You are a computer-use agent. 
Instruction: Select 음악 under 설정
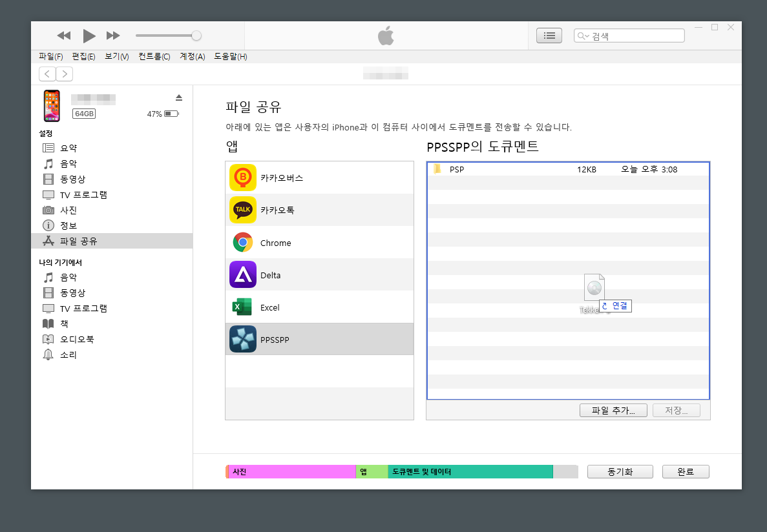pyautogui.click(x=112, y=163)
